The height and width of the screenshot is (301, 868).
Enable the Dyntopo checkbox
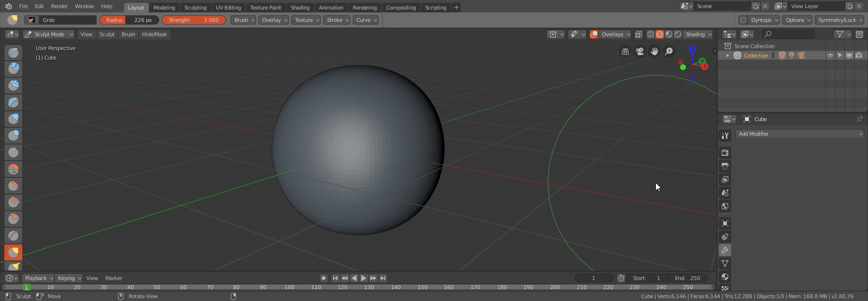click(x=743, y=20)
